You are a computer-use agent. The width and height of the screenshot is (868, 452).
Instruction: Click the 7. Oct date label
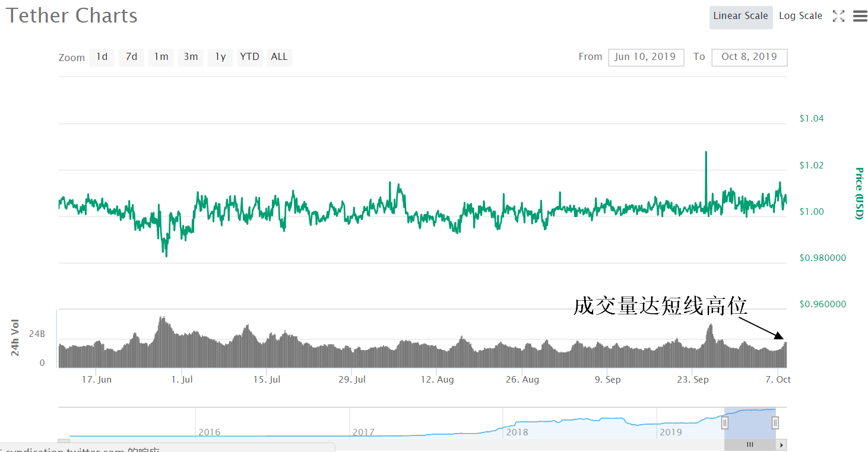click(777, 380)
